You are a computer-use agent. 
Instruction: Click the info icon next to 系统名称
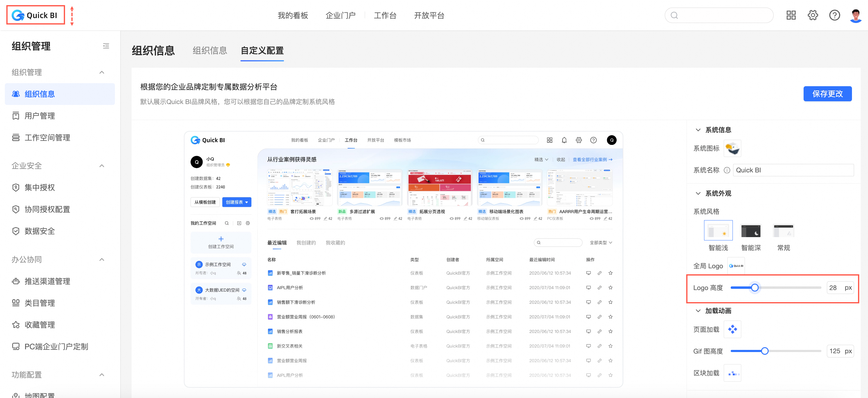click(727, 170)
